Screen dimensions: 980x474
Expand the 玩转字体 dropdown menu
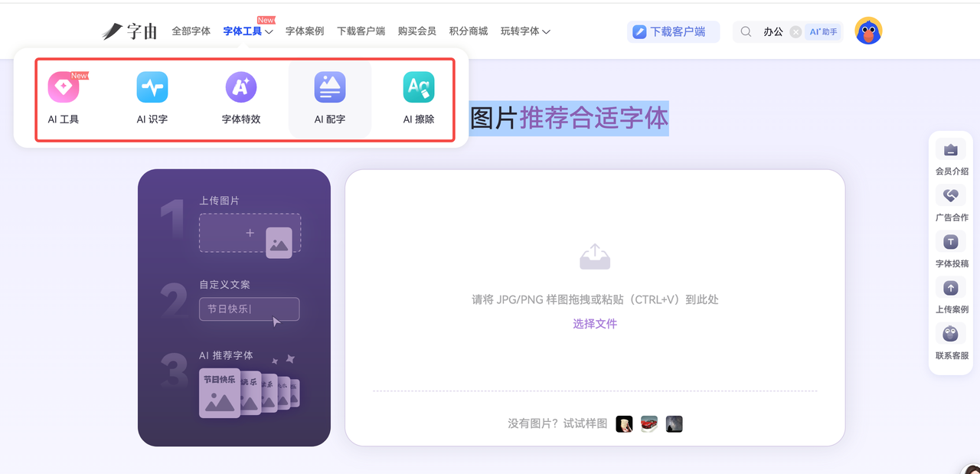click(x=525, y=31)
